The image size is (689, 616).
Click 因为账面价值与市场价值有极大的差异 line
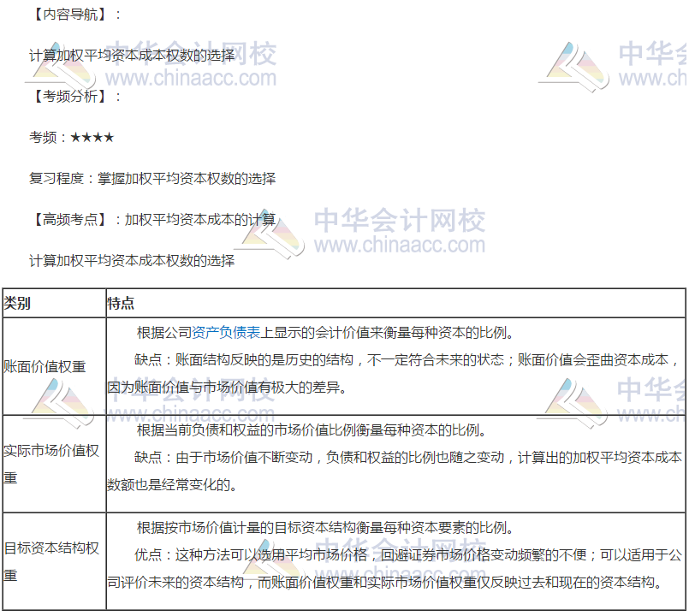227,388
